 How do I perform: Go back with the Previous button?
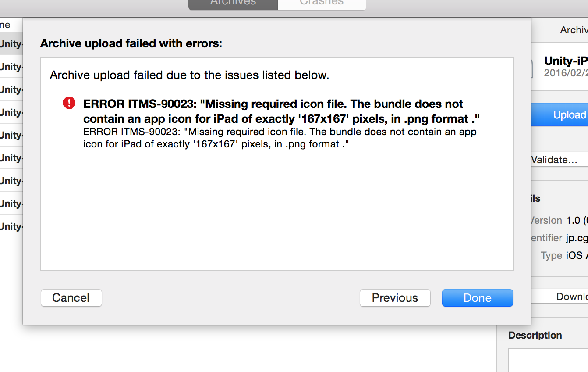tap(395, 298)
